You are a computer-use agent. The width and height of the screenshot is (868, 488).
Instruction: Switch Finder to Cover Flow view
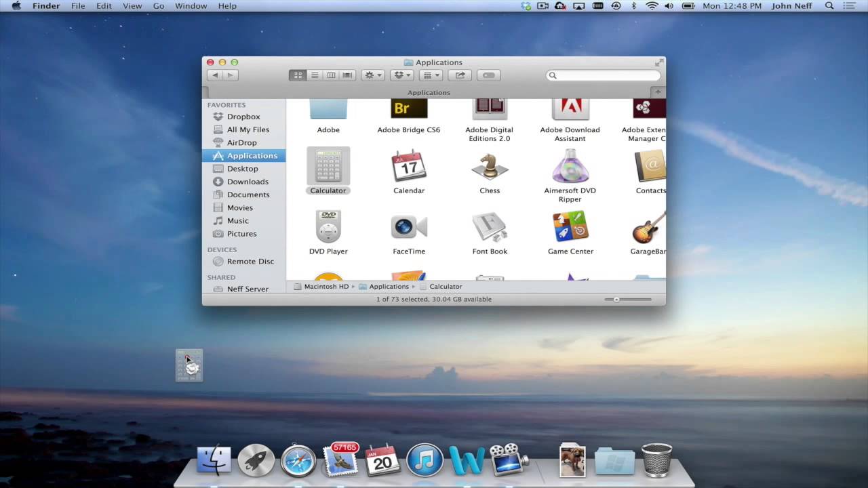point(347,75)
